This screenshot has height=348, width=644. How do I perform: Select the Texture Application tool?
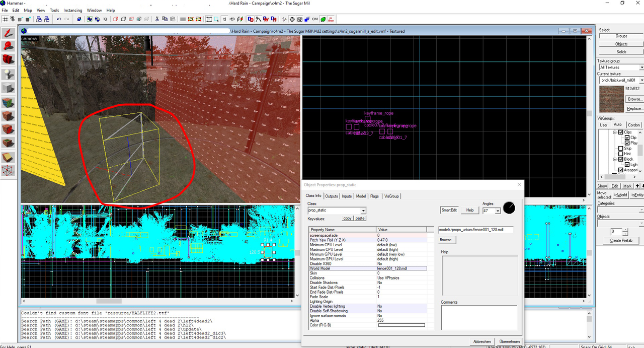click(x=8, y=102)
